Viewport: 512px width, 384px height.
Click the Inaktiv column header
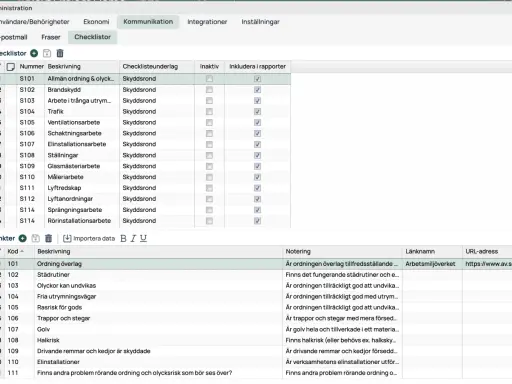(209, 66)
